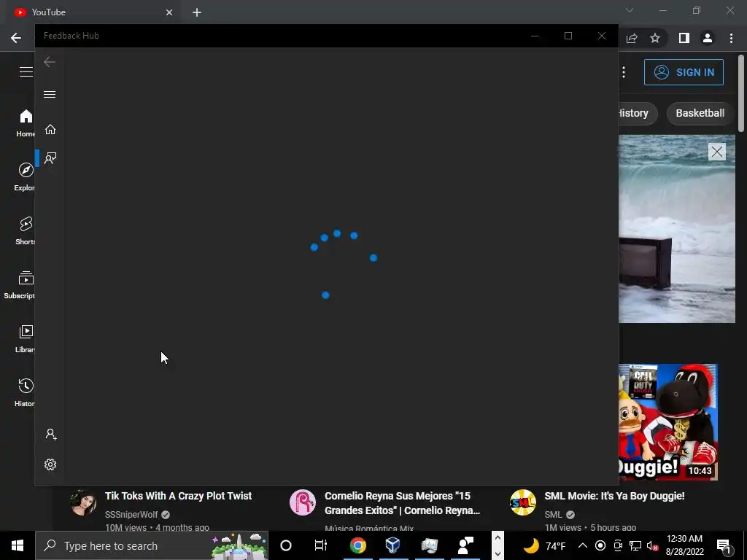Open Task View on taskbar

[321, 545]
